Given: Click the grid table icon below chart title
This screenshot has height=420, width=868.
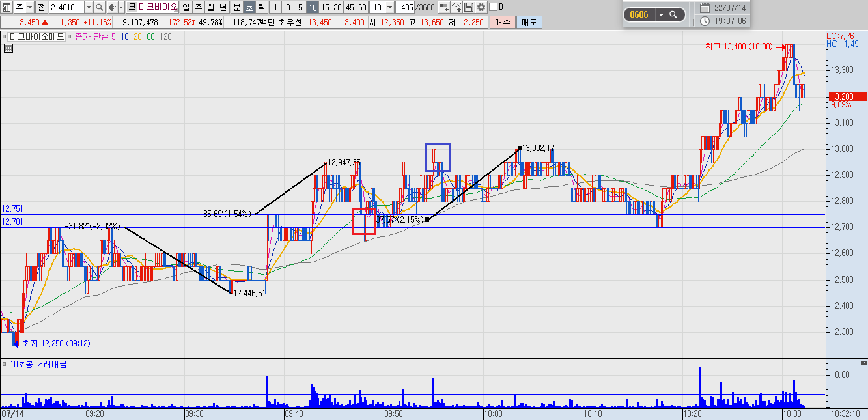Looking at the screenshot, I should 8,48.
